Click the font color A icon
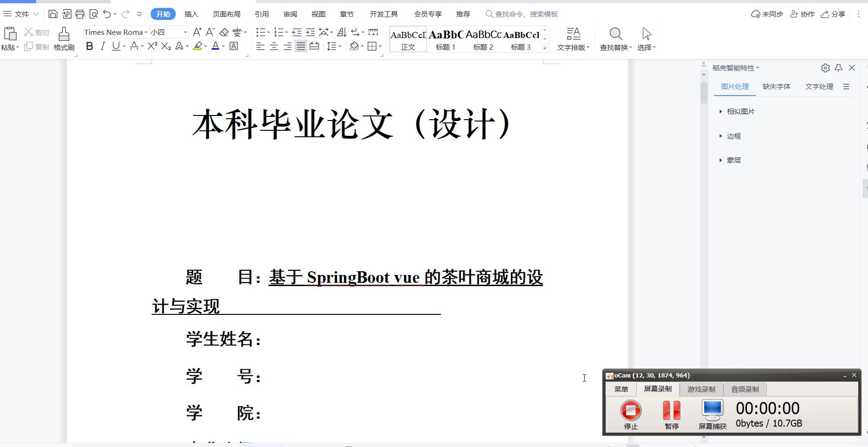 [216, 46]
